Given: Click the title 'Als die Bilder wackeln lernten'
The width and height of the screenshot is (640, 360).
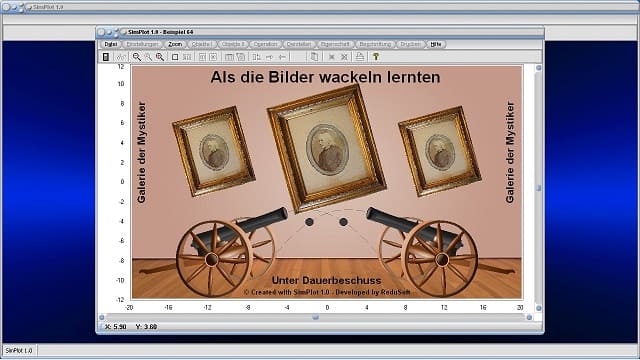Looking at the screenshot, I should [x=325, y=77].
